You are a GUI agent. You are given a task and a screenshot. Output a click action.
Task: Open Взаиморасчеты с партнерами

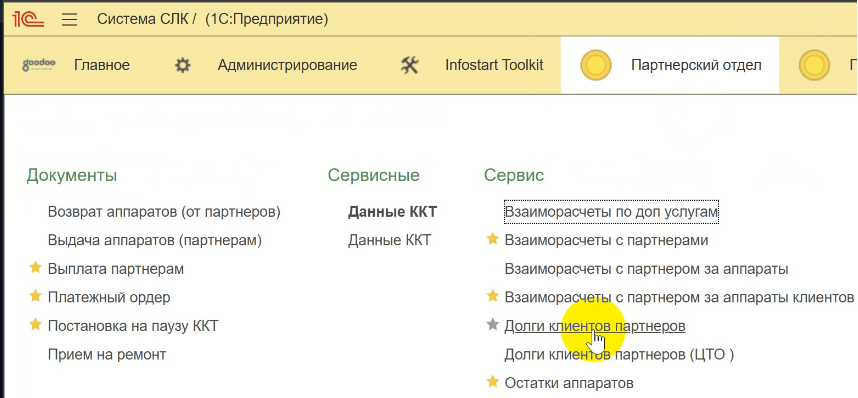(x=606, y=240)
